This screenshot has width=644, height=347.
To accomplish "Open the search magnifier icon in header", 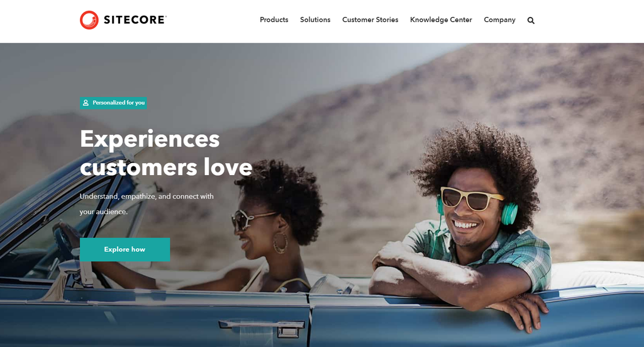I will (531, 20).
